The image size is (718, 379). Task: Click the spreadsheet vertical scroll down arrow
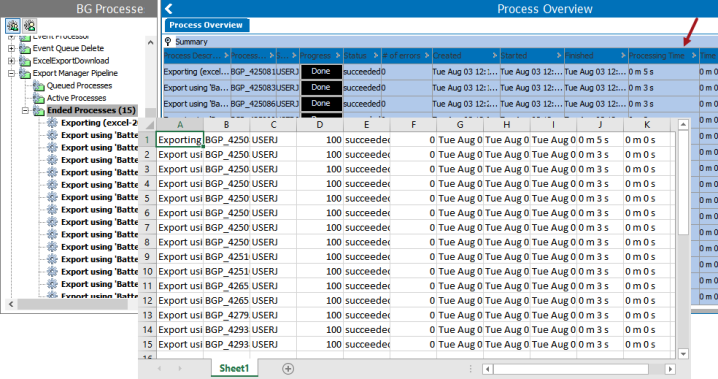click(683, 354)
